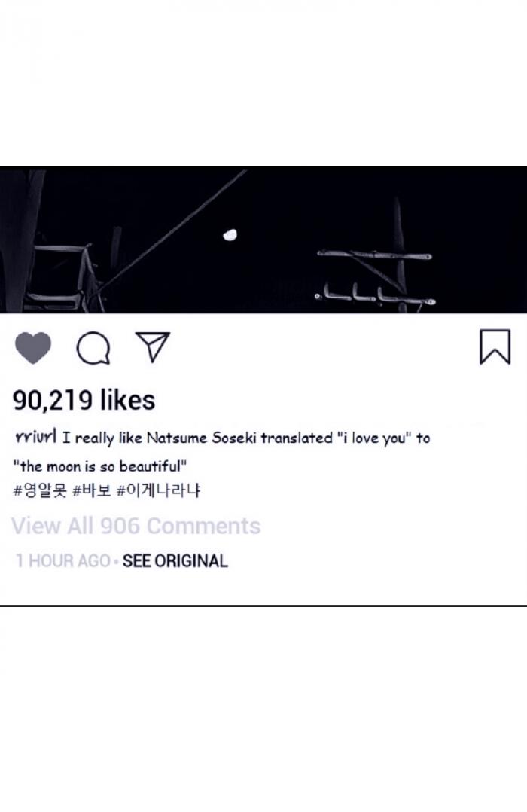Click the ladder on photo's left side
Image resolution: width=527 pixels, height=812 pixels.
(69, 275)
